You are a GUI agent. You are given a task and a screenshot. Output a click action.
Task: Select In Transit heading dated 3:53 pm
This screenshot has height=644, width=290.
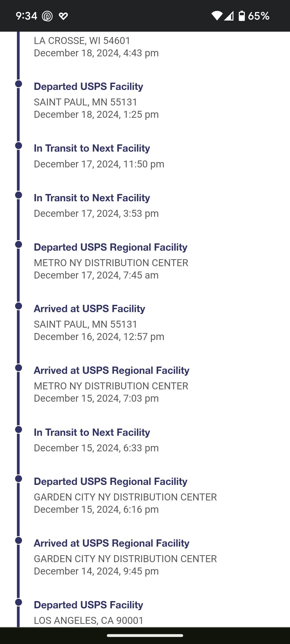click(x=92, y=198)
